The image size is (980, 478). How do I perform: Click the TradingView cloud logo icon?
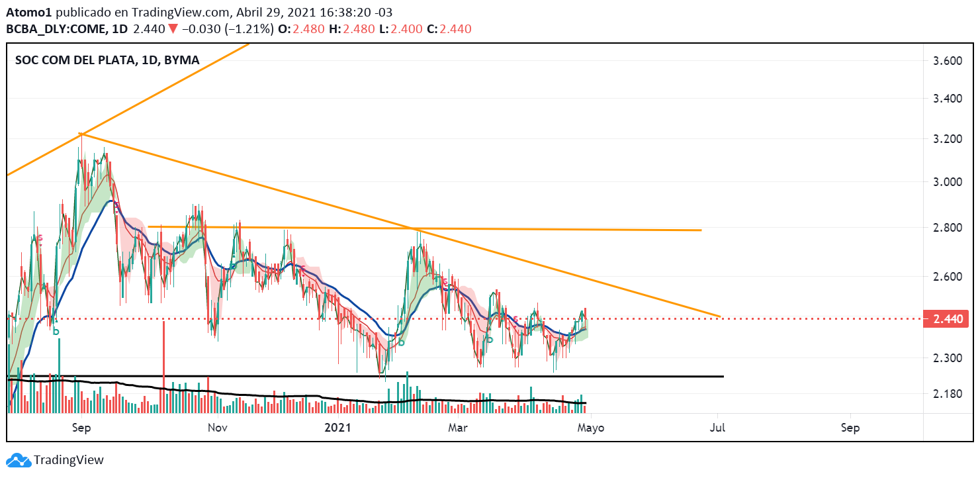point(18,460)
